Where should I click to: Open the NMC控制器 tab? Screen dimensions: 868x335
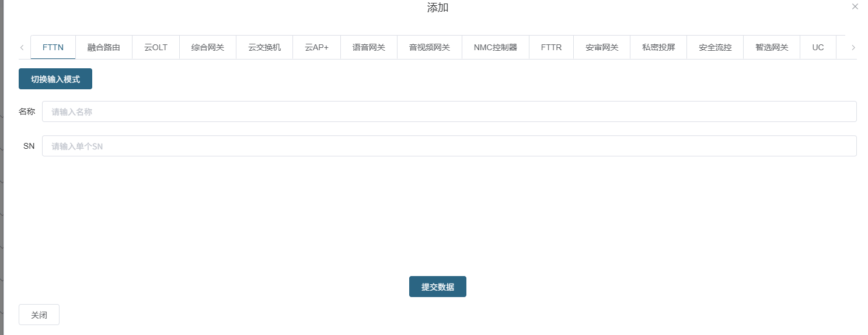pyautogui.click(x=496, y=47)
